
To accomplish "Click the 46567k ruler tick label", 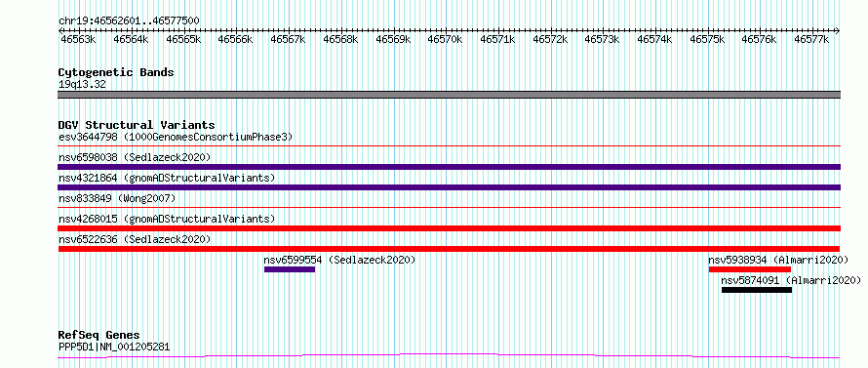I will (288, 39).
